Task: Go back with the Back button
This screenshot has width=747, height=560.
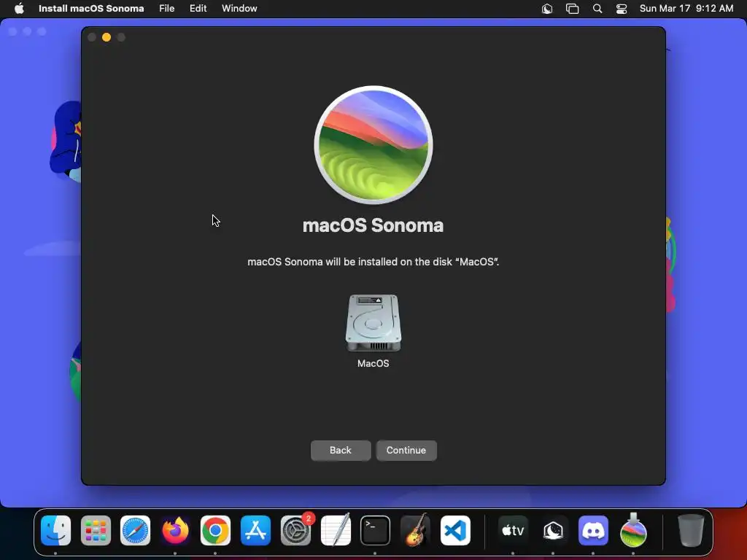Action: [340, 450]
